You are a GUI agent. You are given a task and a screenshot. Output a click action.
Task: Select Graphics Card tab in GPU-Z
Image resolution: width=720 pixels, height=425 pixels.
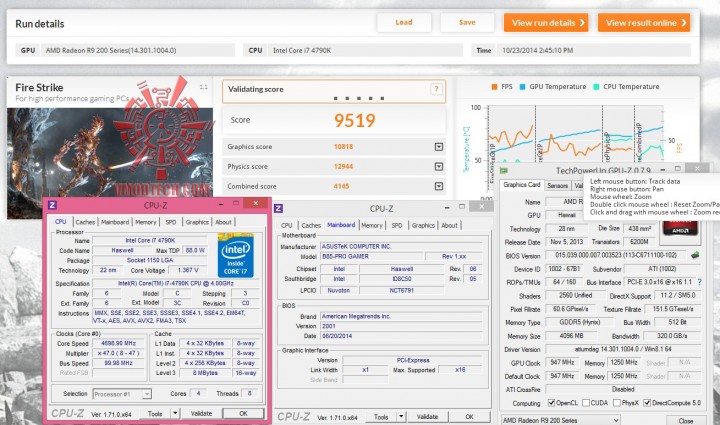(522, 185)
